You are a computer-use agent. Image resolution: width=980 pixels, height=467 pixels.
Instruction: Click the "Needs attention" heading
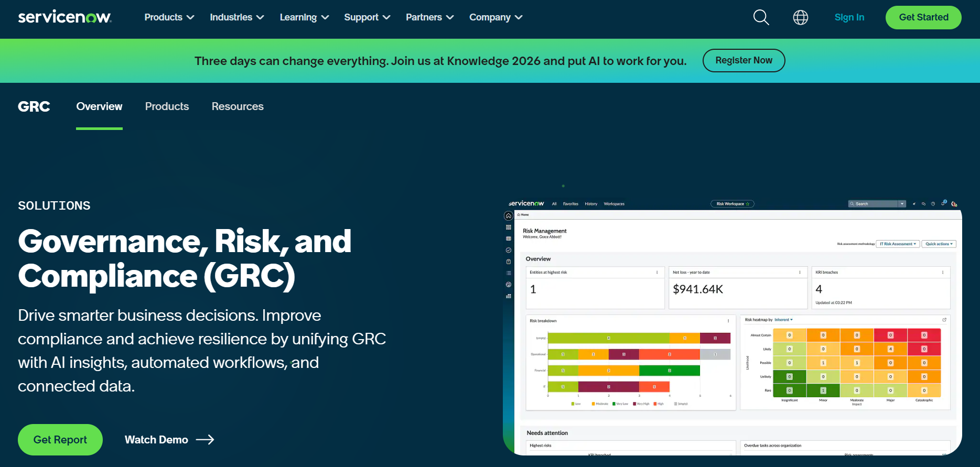pos(547,433)
